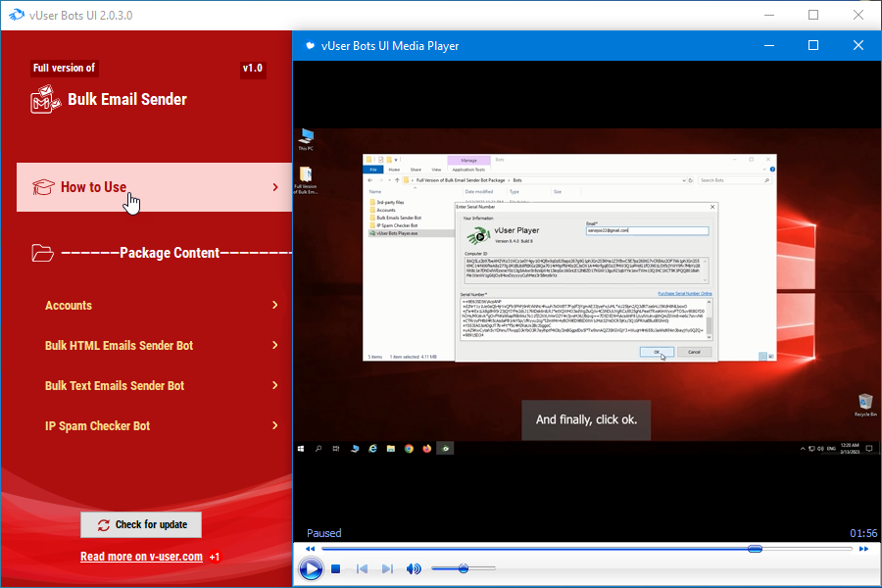Open the How to Use section
Screen dimensions: 882x588
click(154, 187)
